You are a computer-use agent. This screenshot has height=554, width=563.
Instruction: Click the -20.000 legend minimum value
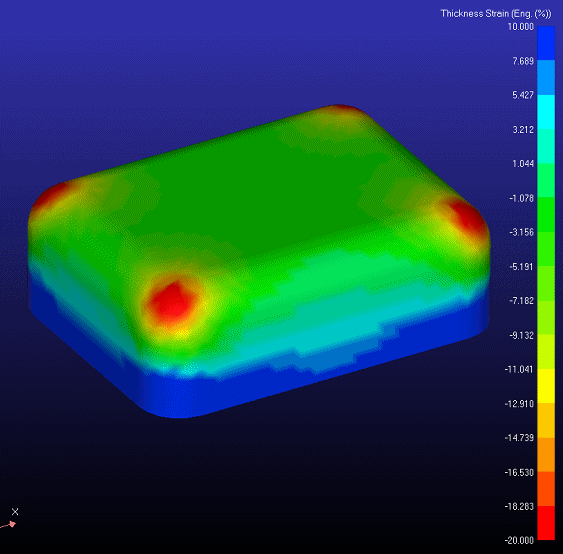point(519,540)
